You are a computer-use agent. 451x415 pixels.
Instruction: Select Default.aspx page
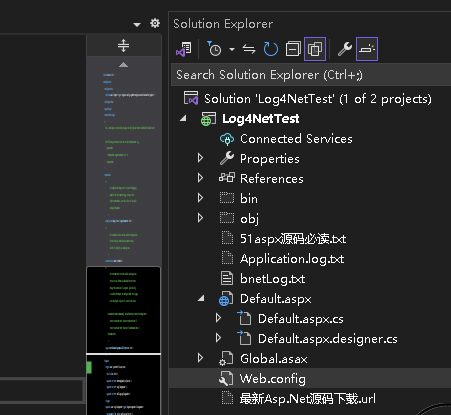[x=276, y=299]
